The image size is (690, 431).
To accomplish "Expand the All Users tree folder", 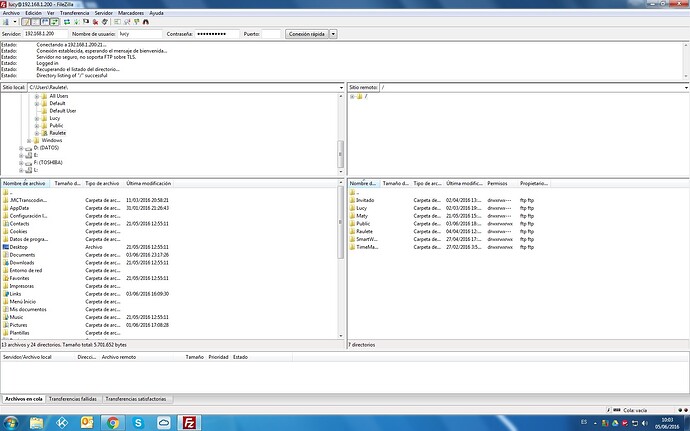I will [x=37, y=96].
